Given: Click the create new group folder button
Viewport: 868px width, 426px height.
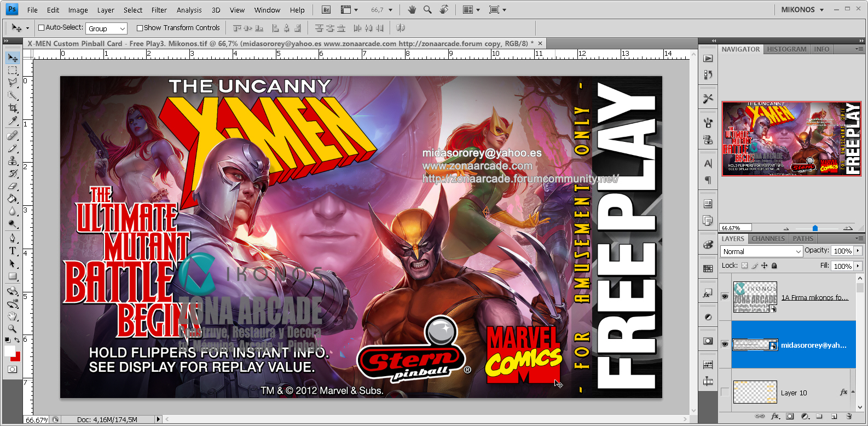Looking at the screenshot, I should pos(819,416).
